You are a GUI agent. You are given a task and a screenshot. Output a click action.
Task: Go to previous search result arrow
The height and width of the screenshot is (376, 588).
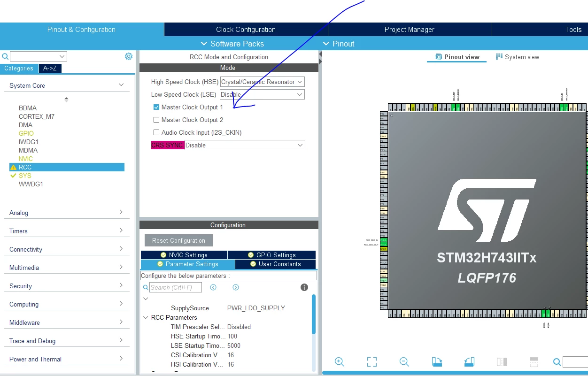(x=213, y=287)
